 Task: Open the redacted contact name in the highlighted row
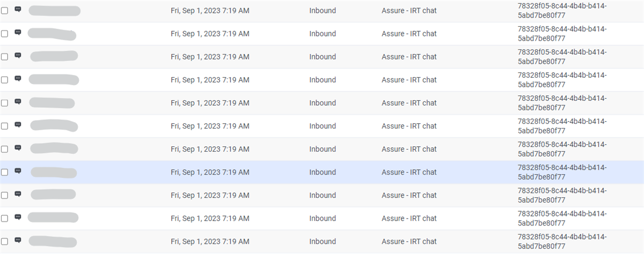[x=54, y=172]
